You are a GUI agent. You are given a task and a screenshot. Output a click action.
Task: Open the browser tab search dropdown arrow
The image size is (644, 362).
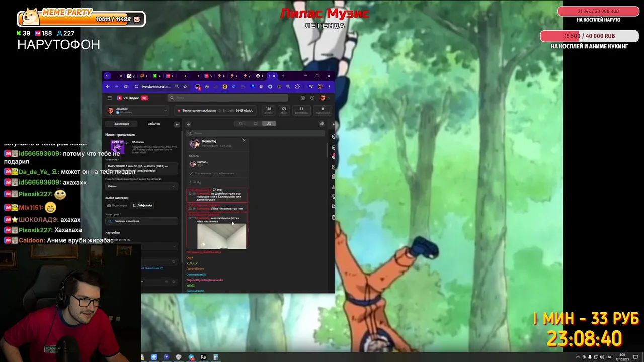pyautogui.click(x=107, y=76)
